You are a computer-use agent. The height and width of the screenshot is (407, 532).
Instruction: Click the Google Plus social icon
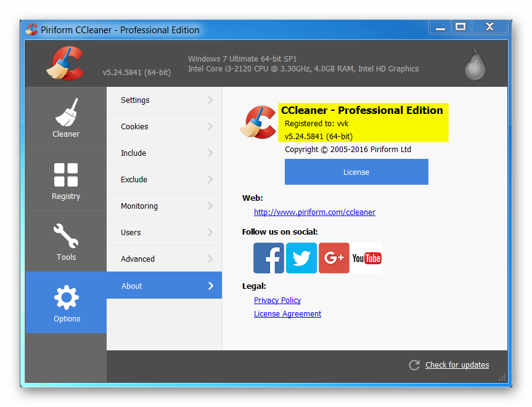click(x=334, y=258)
